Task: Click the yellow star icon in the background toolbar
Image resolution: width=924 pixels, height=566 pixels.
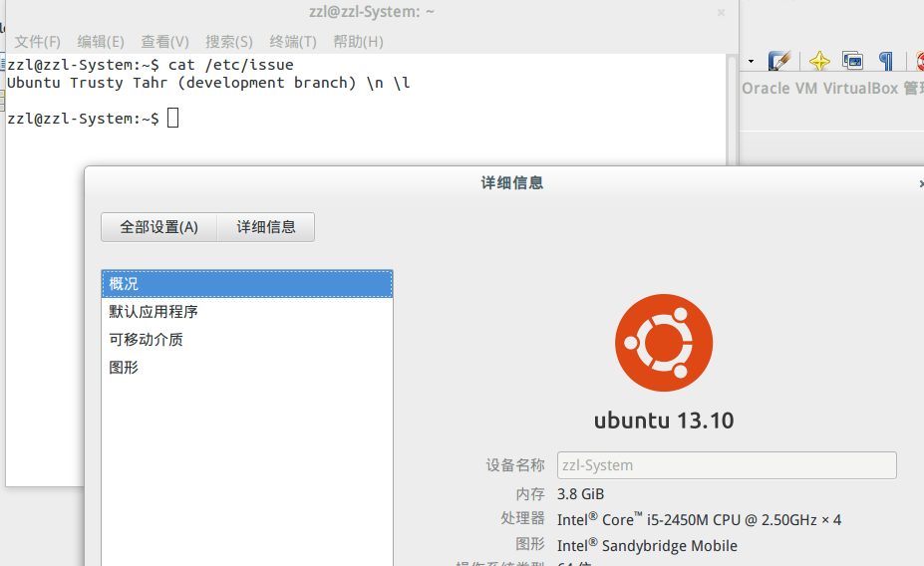Action: [819, 61]
